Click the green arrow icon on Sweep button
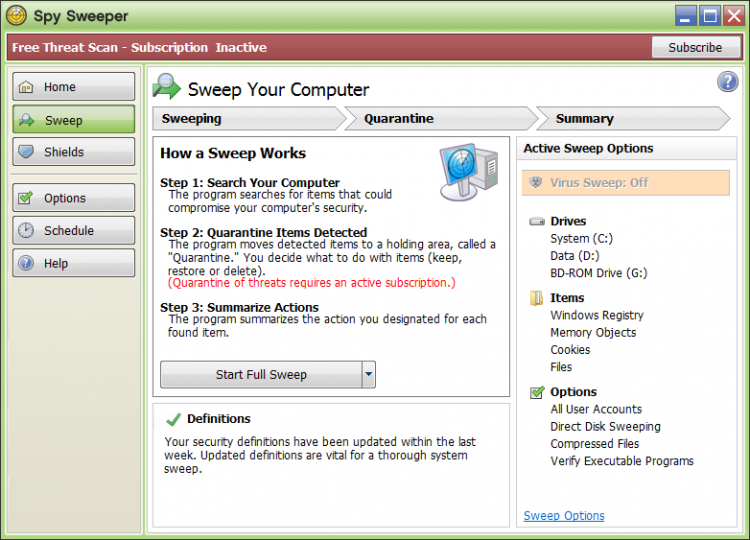 (x=26, y=120)
